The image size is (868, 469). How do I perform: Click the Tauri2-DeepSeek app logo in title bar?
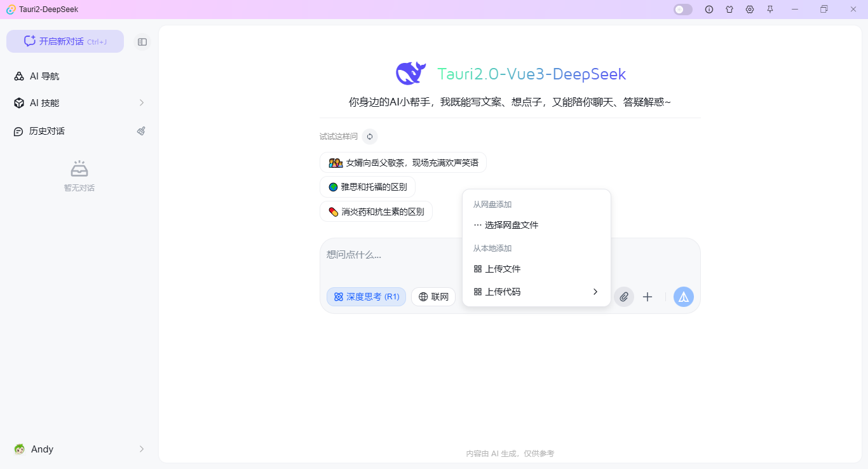(x=11, y=10)
